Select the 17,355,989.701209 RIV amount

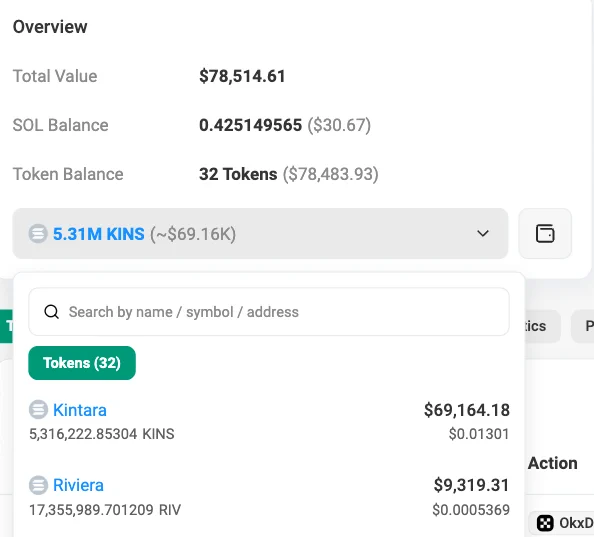(105, 510)
